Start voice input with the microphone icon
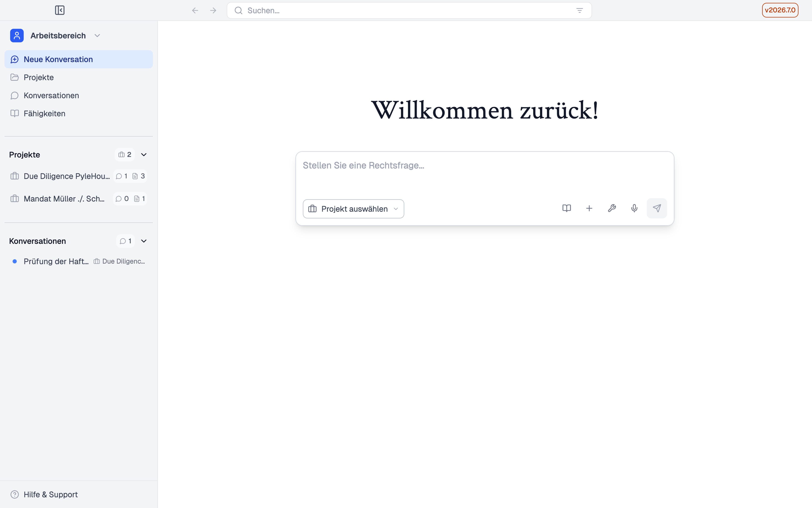The height and width of the screenshot is (508, 812). click(634, 208)
